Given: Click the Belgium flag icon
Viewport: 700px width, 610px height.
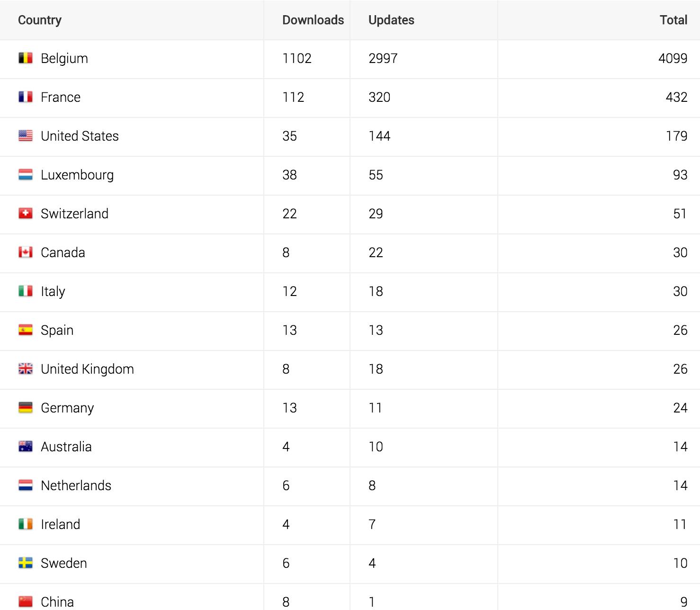Looking at the screenshot, I should 26,58.
